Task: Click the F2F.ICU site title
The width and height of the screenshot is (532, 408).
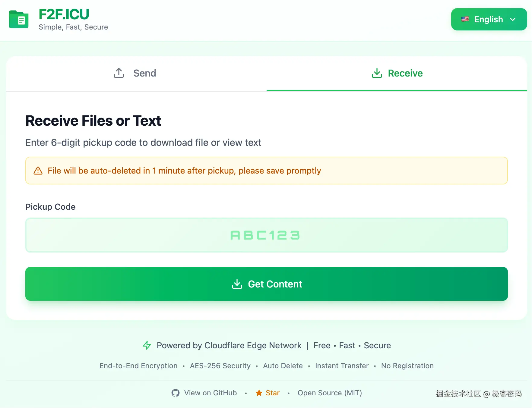Action: tap(64, 14)
